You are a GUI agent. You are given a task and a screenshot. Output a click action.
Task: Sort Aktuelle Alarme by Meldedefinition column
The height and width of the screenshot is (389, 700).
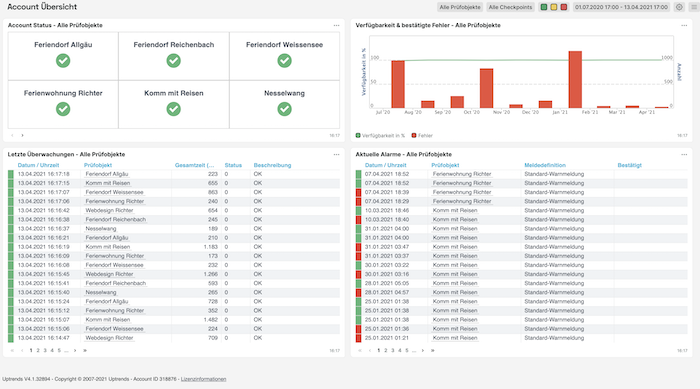[x=545, y=165]
